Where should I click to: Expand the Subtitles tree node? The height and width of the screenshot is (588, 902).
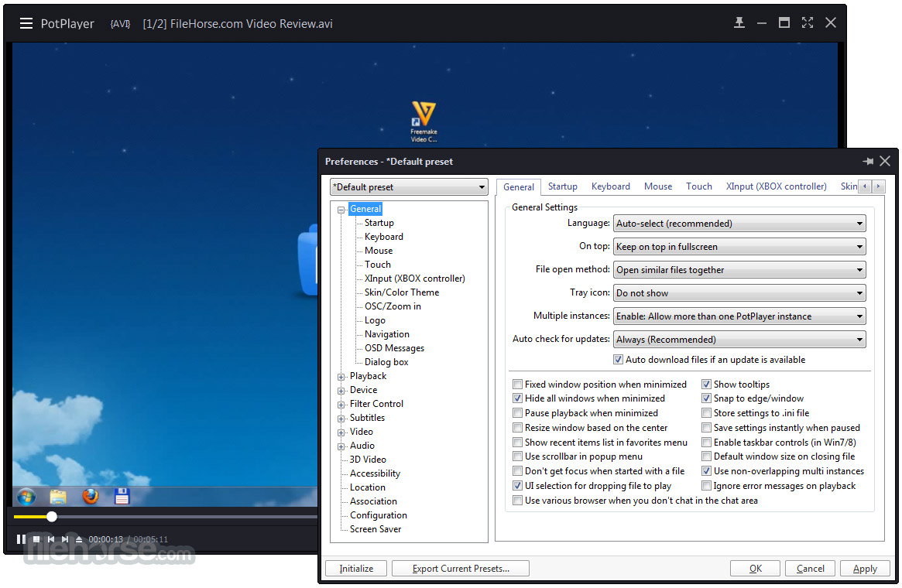(x=341, y=419)
